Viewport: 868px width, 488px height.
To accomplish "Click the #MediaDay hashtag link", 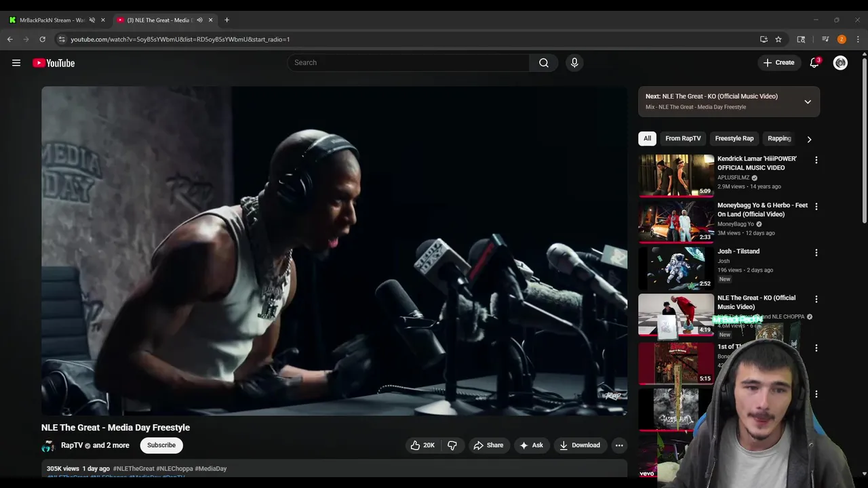I will [x=211, y=468].
